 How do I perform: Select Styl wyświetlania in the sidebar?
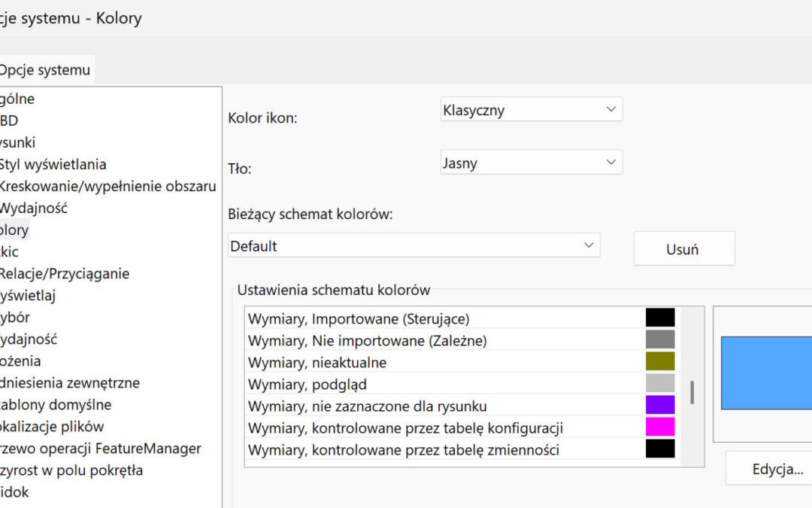pyautogui.click(x=53, y=164)
